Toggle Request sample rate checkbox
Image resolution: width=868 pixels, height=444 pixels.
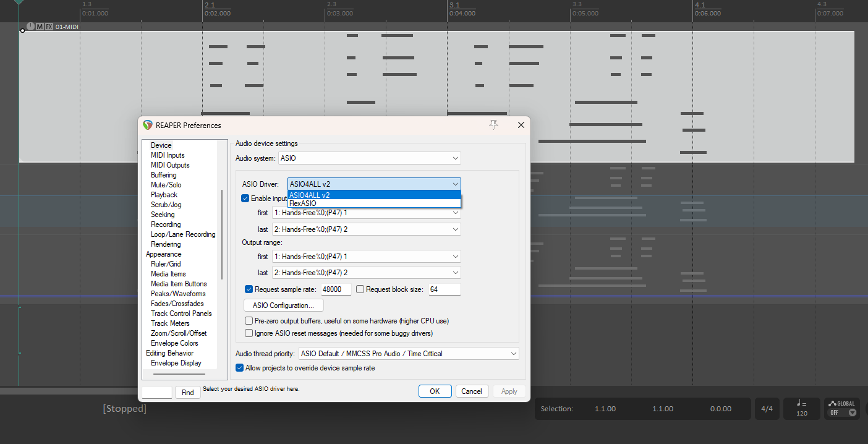point(249,289)
